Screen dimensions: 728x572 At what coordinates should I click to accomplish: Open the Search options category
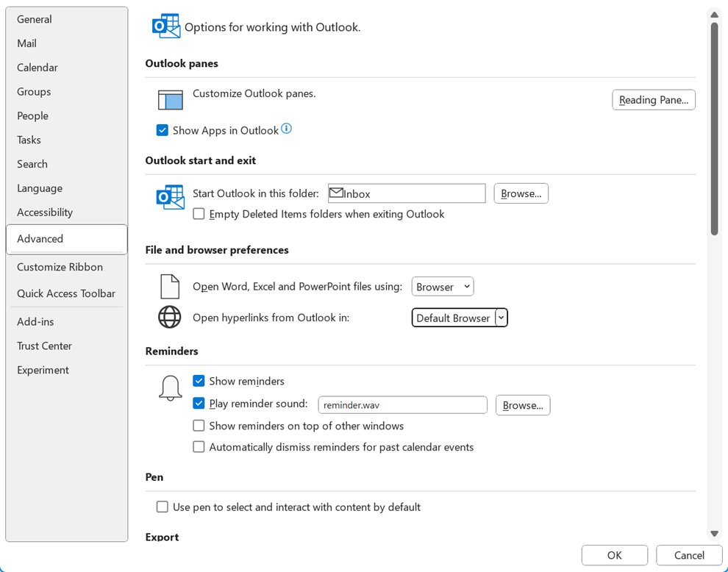point(66,164)
